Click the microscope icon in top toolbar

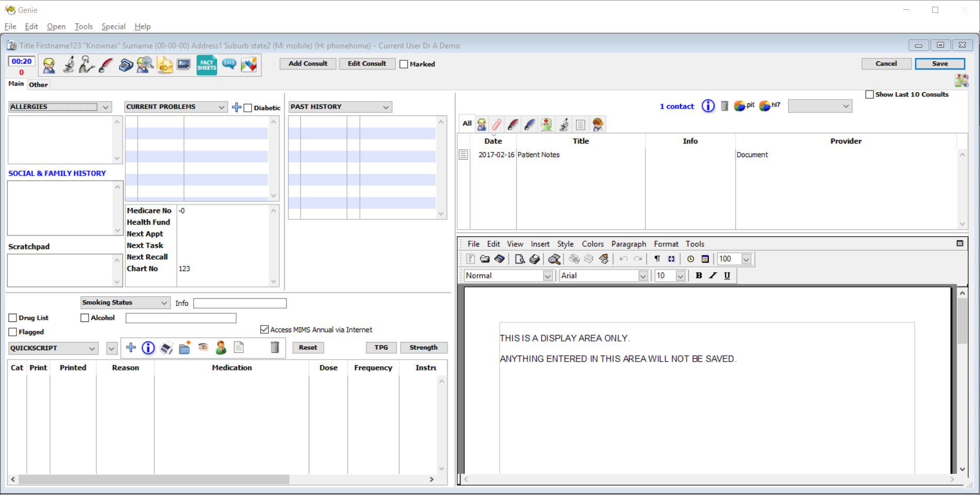coord(69,65)
